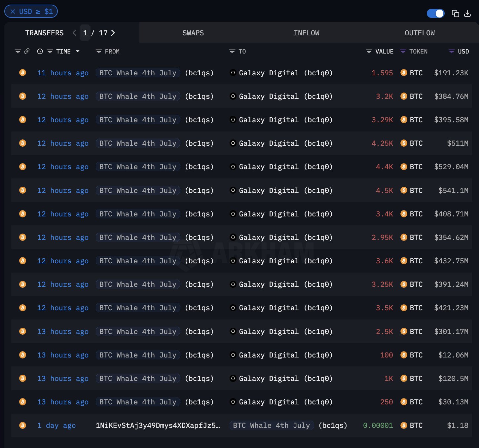
Task: Open the filter icon next to FROM column
Action: [98, 51]
